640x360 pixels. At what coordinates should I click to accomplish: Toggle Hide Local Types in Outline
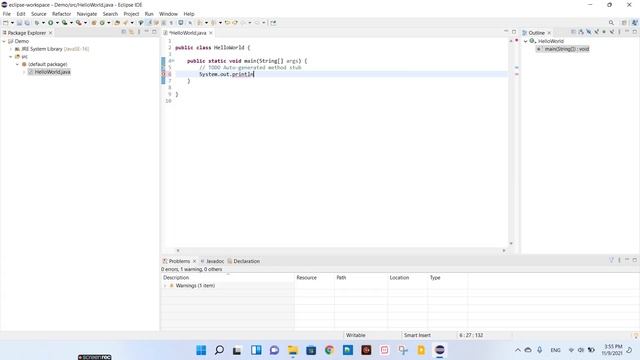pyautogui.click(x=612, y=32)
